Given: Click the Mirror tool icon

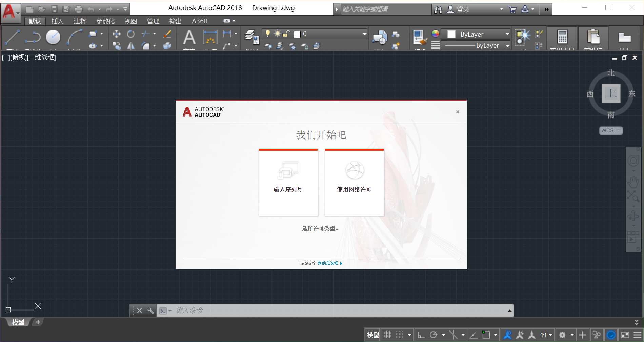Looking at the screenshot, I should [131, 46].
